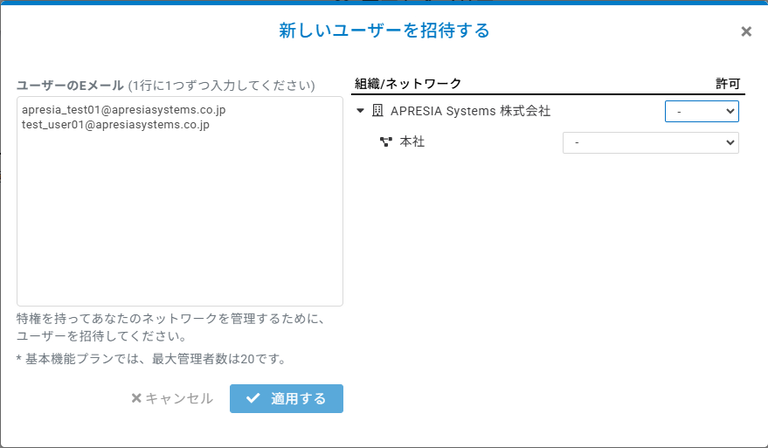This screenshot has height=448, width=768.
Task: Open the permission dropdown for 本社
Action: click(650, 143)
